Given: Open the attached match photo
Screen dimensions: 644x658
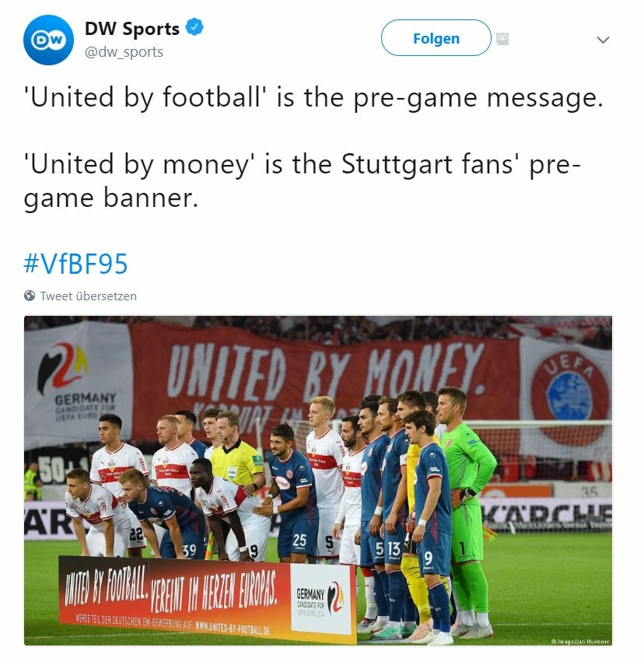Looking at the screenshot, I should click(x=318, y=481).
